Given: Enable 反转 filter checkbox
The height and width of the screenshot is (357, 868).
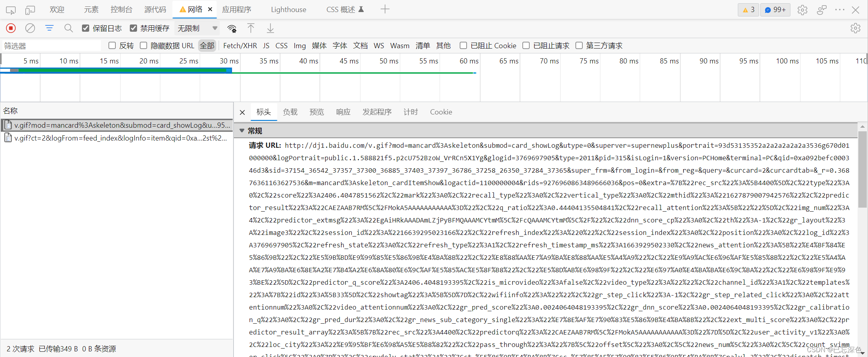Looking at the screenshot, I should (112, 46).
